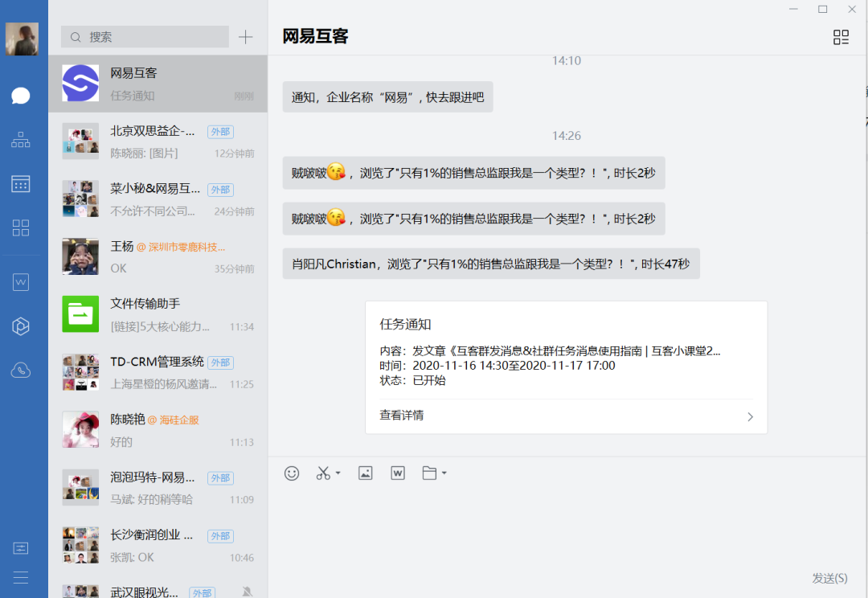Click the muted bell icon on 武汉眼视光 chat
This screenshot has width=868, height=598.
(x=248, y=592)
